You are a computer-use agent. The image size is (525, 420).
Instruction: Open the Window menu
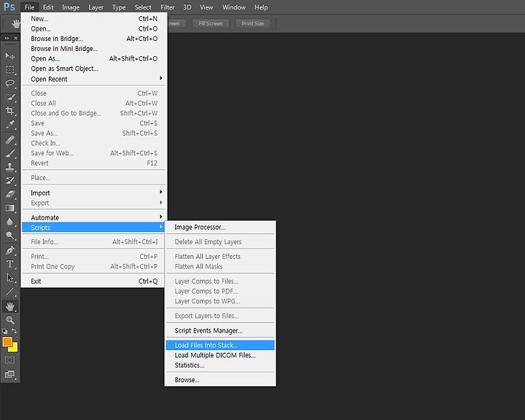234,7
